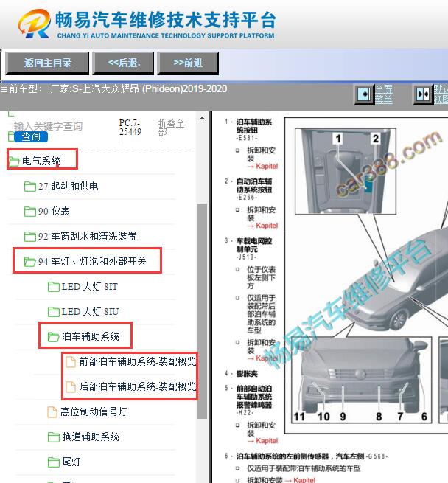Click the 查询 search button
This screenshot has width=448, height=483.
[31, 136]
